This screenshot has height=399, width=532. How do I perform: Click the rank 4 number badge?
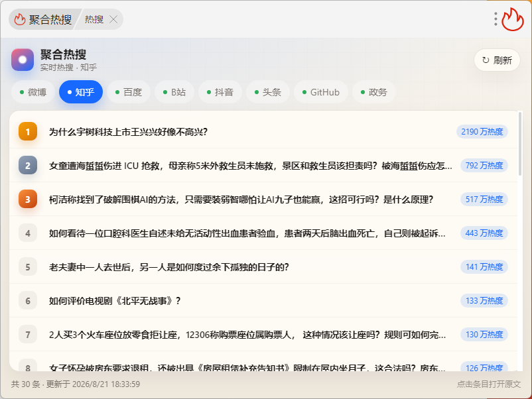pos(28,233)
